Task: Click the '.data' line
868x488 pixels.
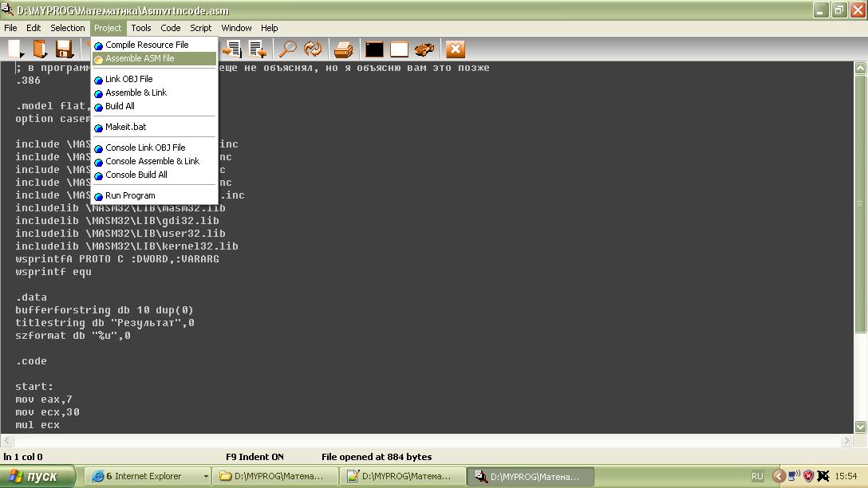Action: (31, 297)
